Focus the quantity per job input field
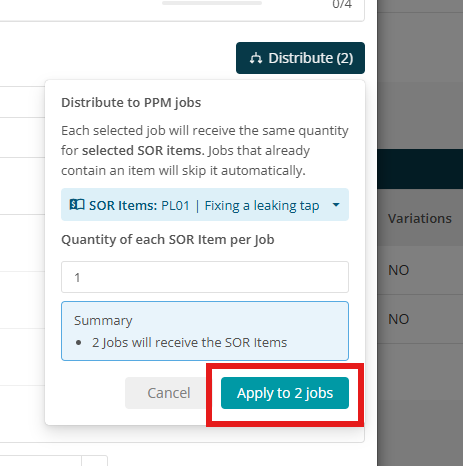The height and width of the screenshot is (466, 463). pyautogui.click(x=205, y=277)
